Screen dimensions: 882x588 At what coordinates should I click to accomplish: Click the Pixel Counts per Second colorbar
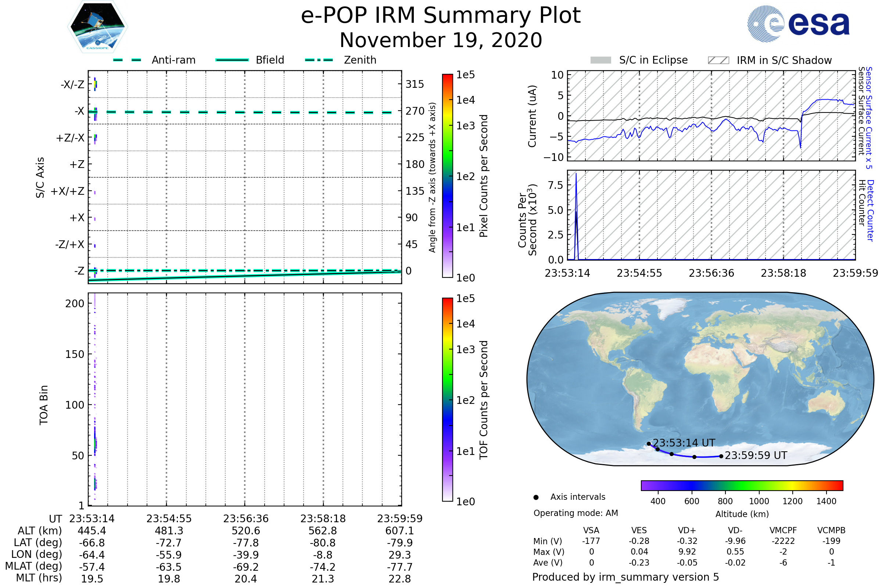click(447, 176)
